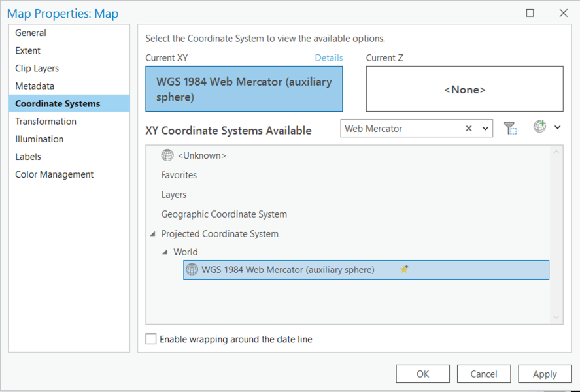Click the filter by spatial extent icon
The width and height of the screenshot is (580, 392).
511,127
